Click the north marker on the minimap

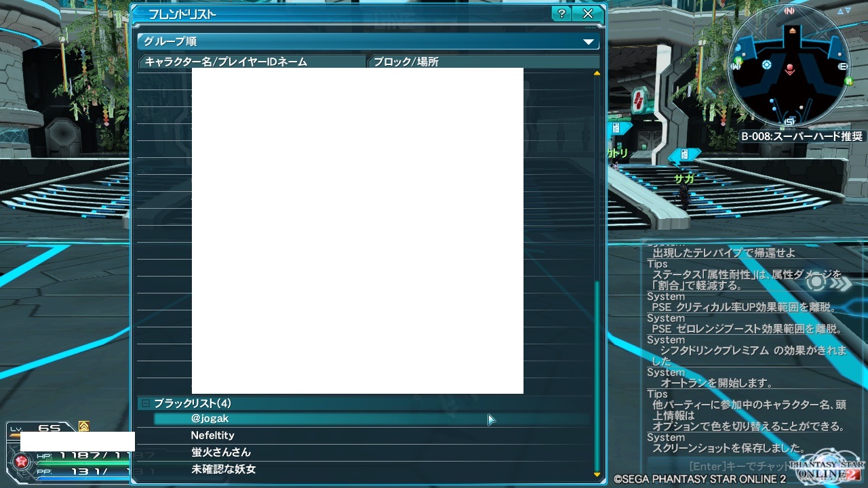click(x=790, y=11)
